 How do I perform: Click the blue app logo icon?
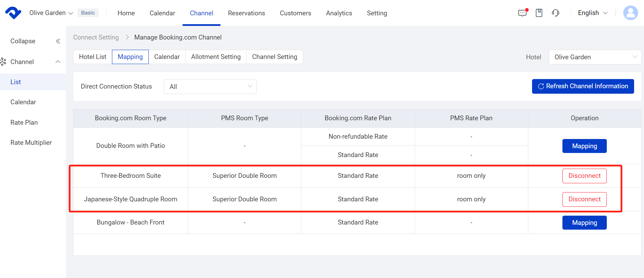pos(13,13)
